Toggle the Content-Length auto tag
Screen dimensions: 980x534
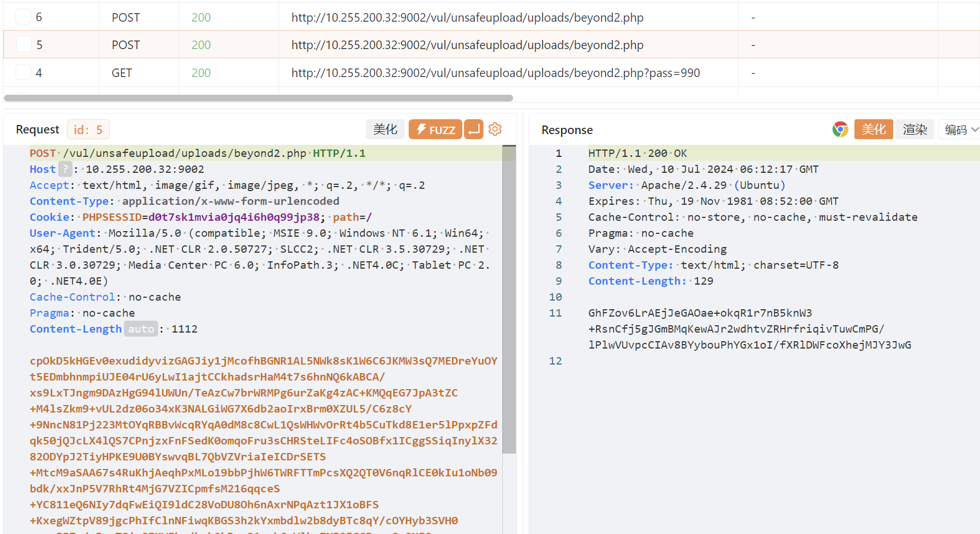[x=141, y=329]
